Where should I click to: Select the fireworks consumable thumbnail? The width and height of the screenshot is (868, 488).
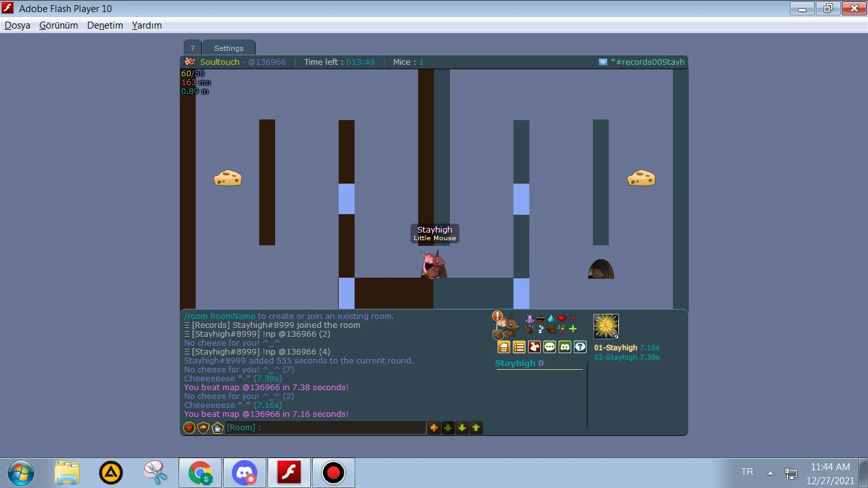(606, 327)
